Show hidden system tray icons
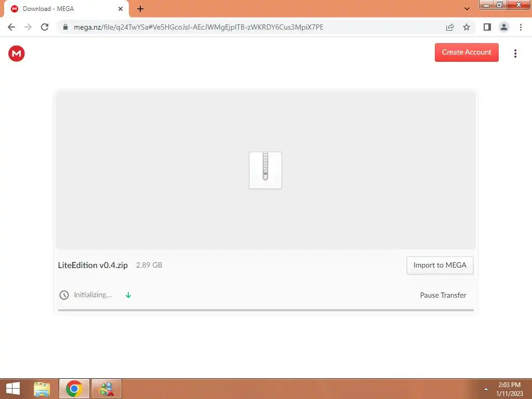The image size is (532, 399). [x=486, y=389]
